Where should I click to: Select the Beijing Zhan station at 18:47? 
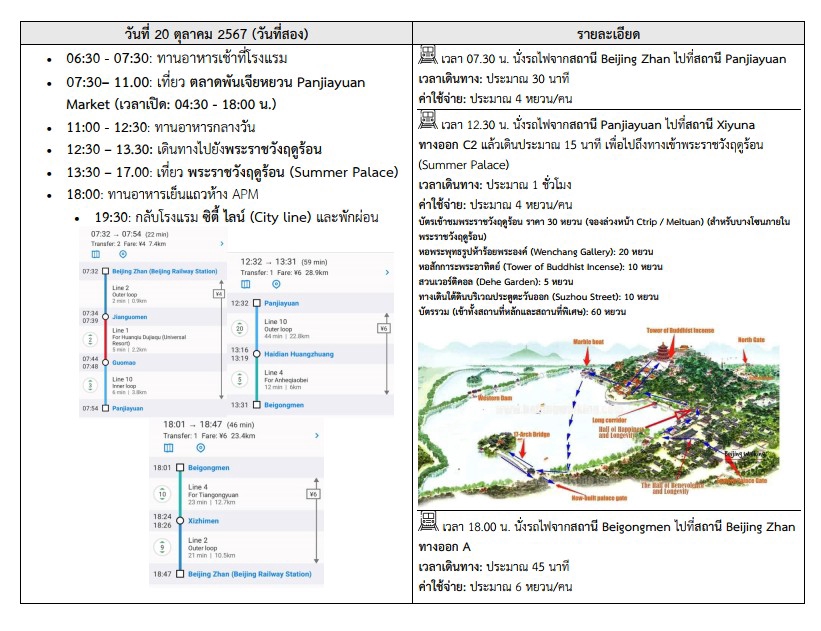[250, 574]
